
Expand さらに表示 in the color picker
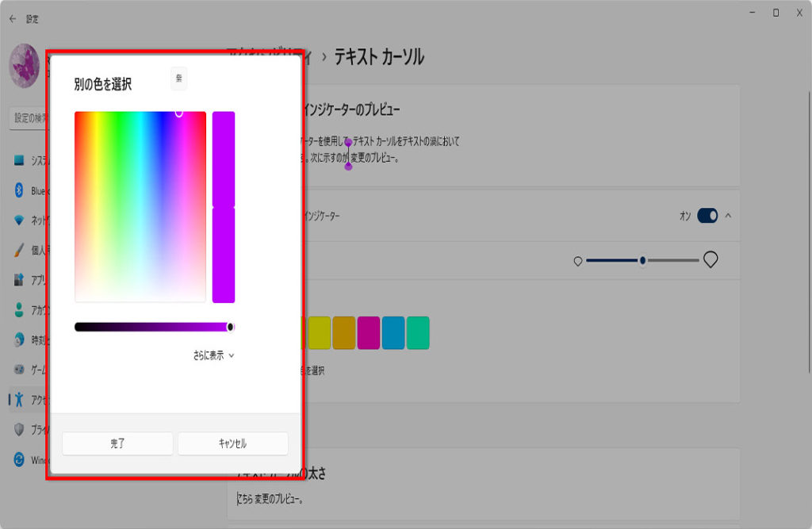[x=213, y=355]
